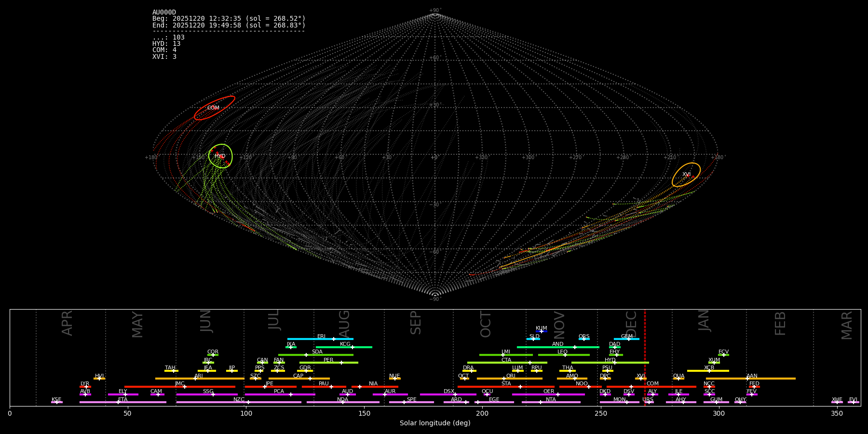Click the AUG month label
This screenshot has width=868, height=434.
(x=344, y=324)
